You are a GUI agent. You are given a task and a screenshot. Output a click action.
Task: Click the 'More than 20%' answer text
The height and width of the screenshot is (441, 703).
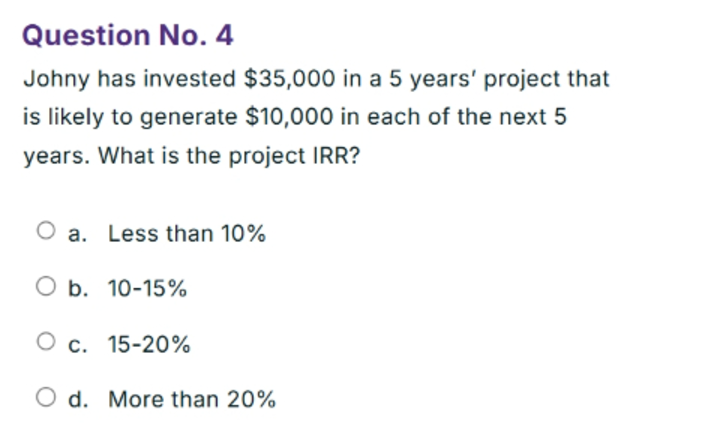tap(192, 399)
